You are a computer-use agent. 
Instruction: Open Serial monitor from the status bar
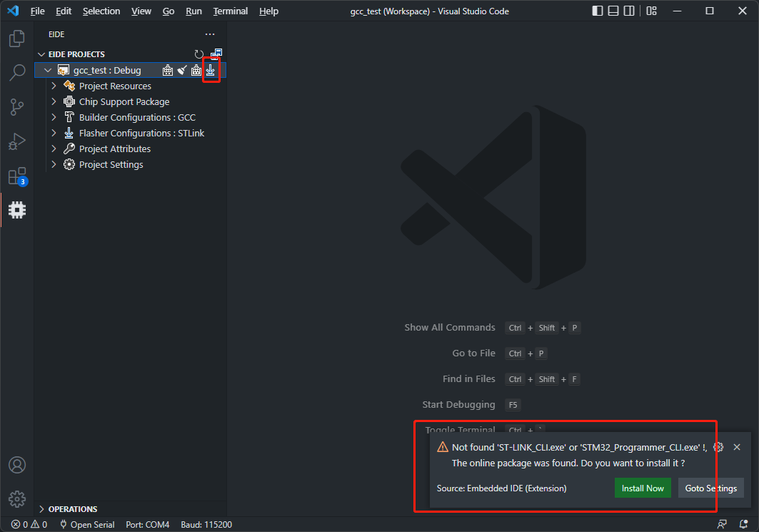click(86, 523)
